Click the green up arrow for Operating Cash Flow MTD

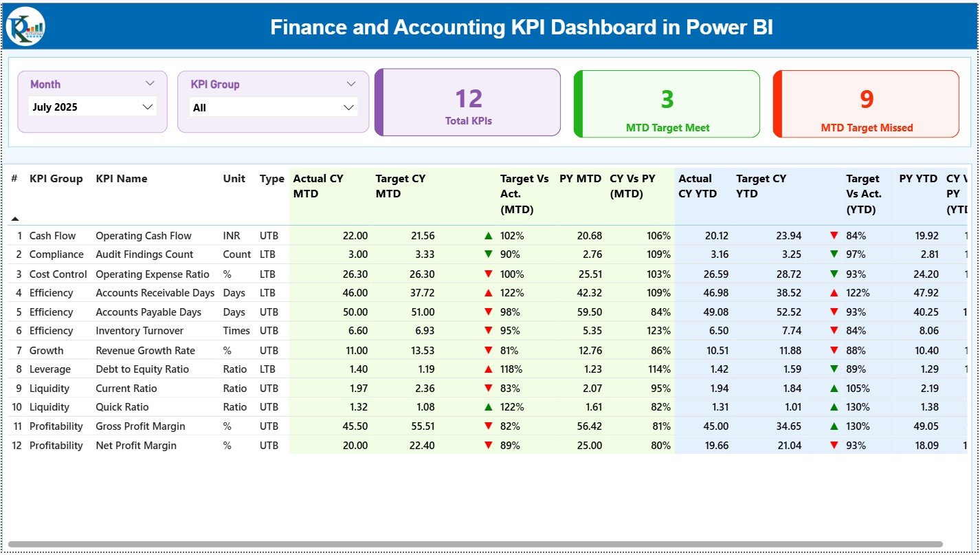[x=489, y=236]
